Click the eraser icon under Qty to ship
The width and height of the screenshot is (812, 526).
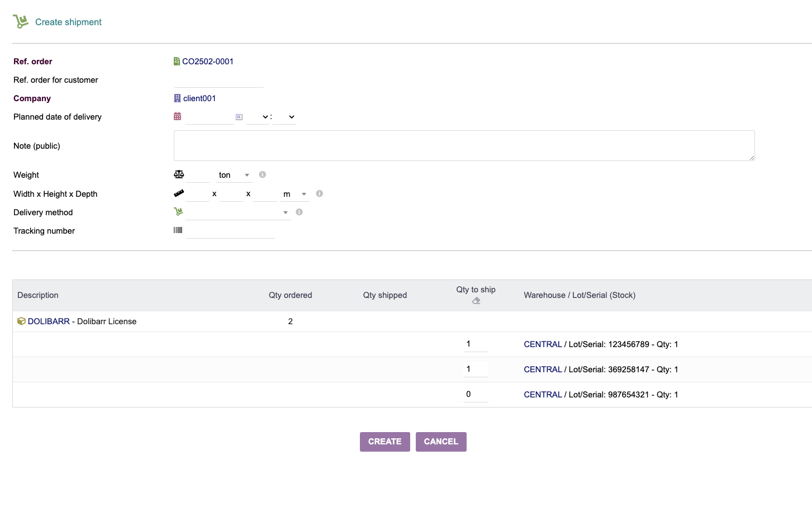476,301
